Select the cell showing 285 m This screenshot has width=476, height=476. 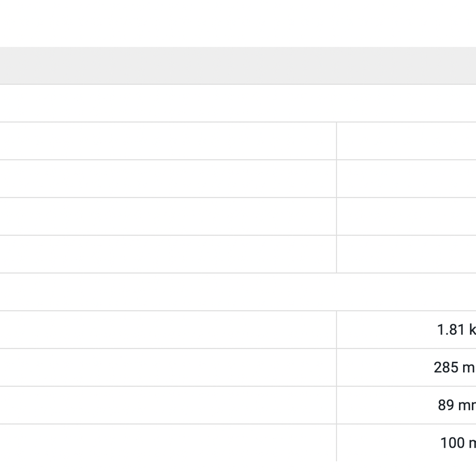tap(407, 367)
